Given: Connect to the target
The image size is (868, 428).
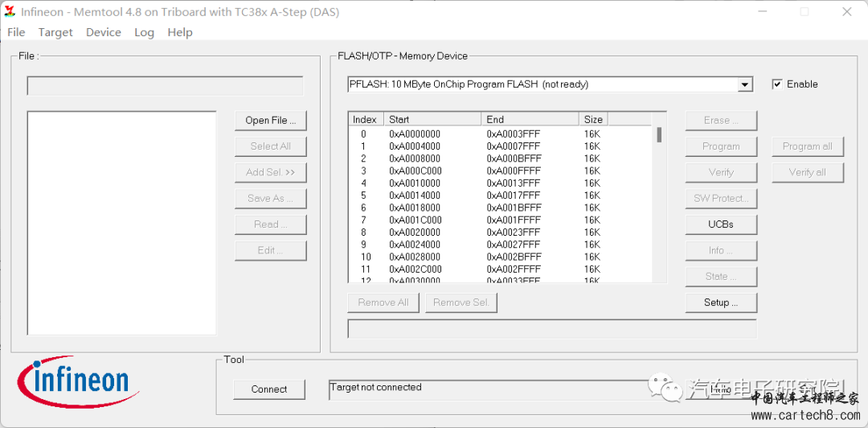Looking at the screenshot, I should click(x=269, y=389).
